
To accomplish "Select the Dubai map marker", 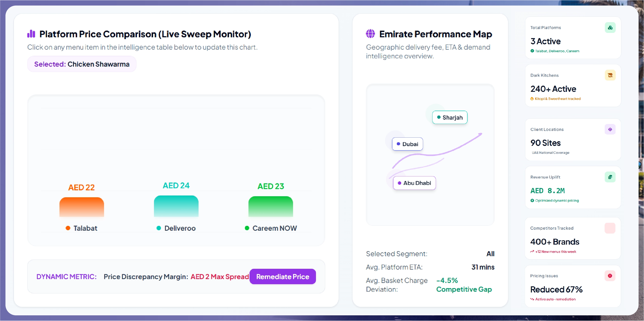I will coord(407,144).
